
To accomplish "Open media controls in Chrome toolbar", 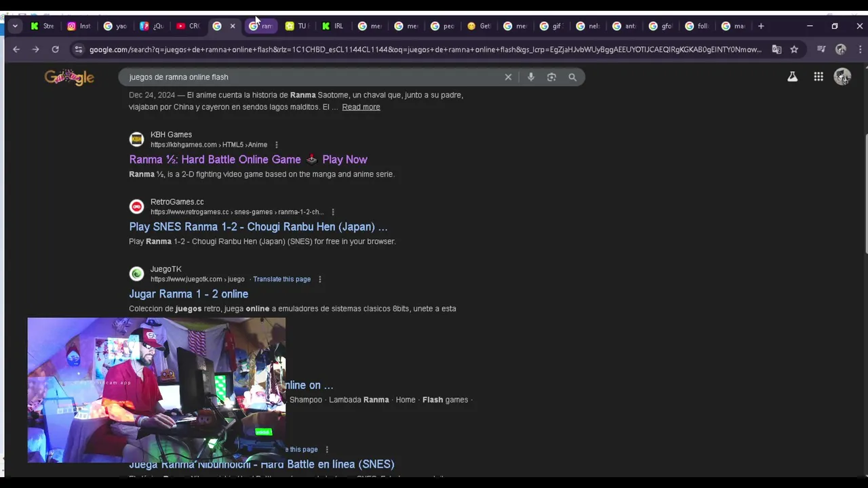I will click(821, 49).
